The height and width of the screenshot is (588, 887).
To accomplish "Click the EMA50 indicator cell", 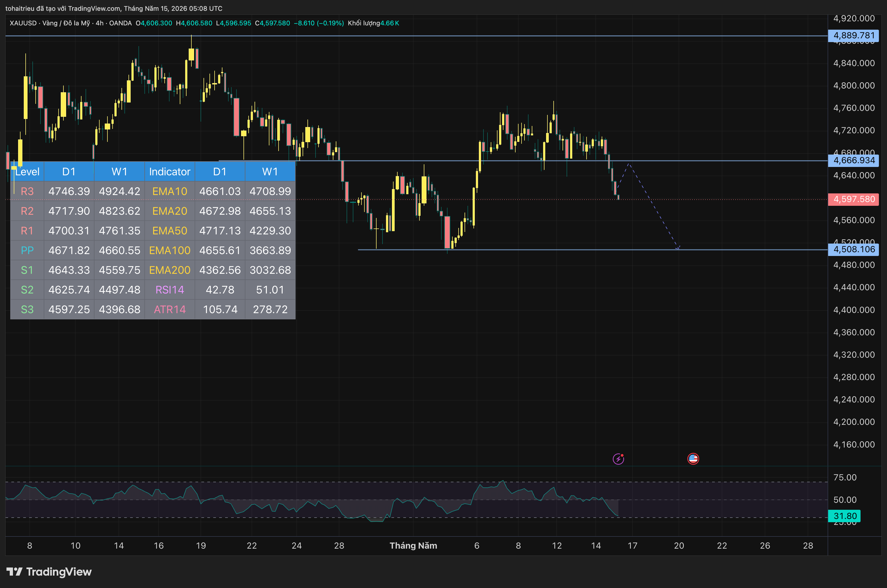I will (170, 231).
